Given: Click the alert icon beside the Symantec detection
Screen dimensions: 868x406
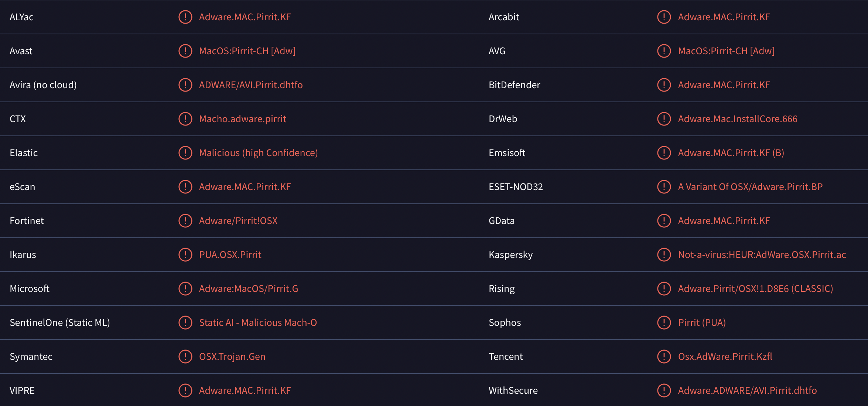Looking at the screenshot, I should coord(185,357).
